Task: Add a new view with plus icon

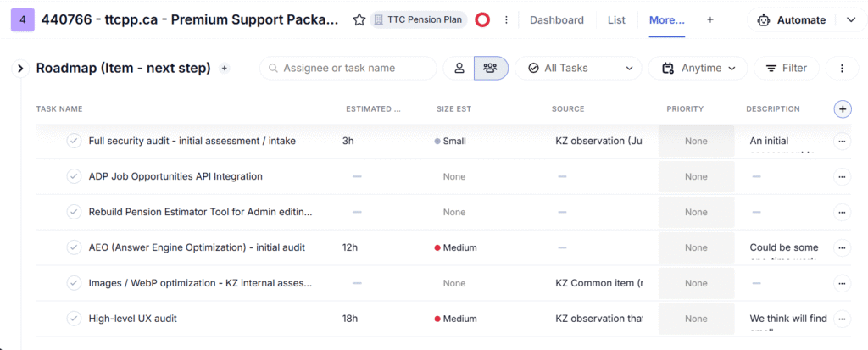Action: click(710, 20)
